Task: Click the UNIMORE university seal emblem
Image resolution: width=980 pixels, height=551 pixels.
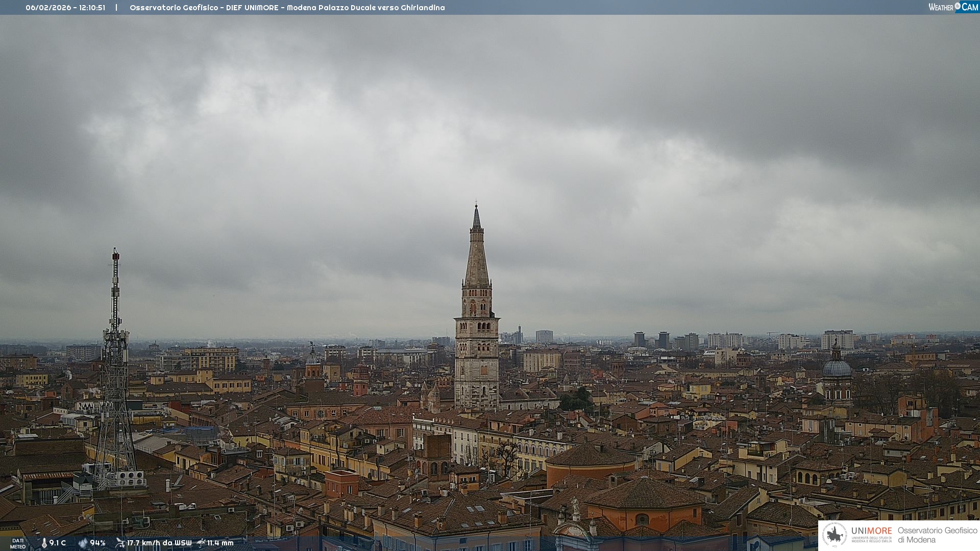Action: (x=835, y=535)
